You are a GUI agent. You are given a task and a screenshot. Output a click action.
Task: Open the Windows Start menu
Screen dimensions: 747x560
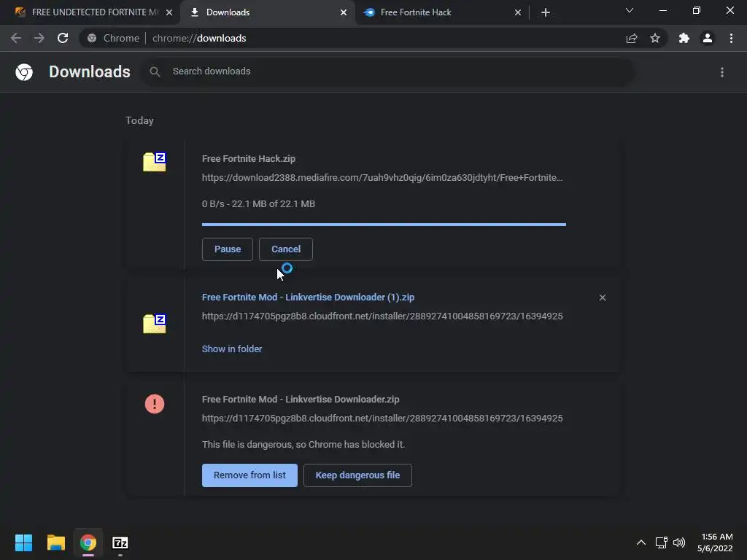[x=23, y=542]
